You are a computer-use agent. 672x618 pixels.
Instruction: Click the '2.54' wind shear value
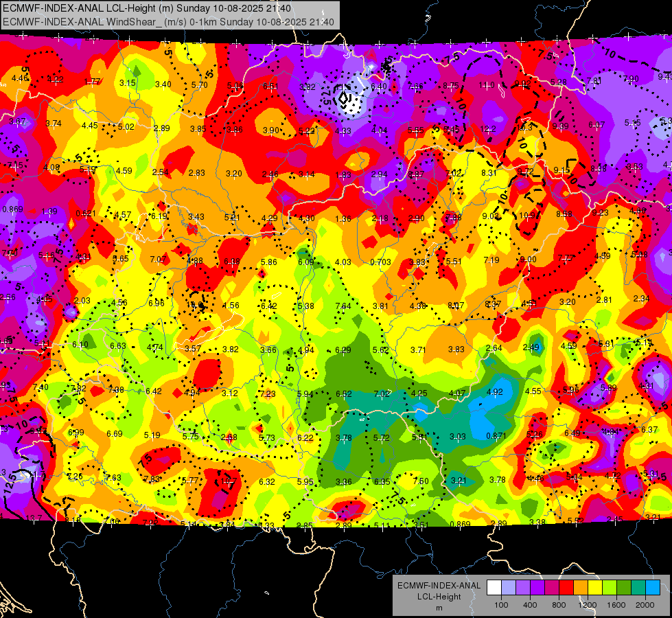click(161, 172)
